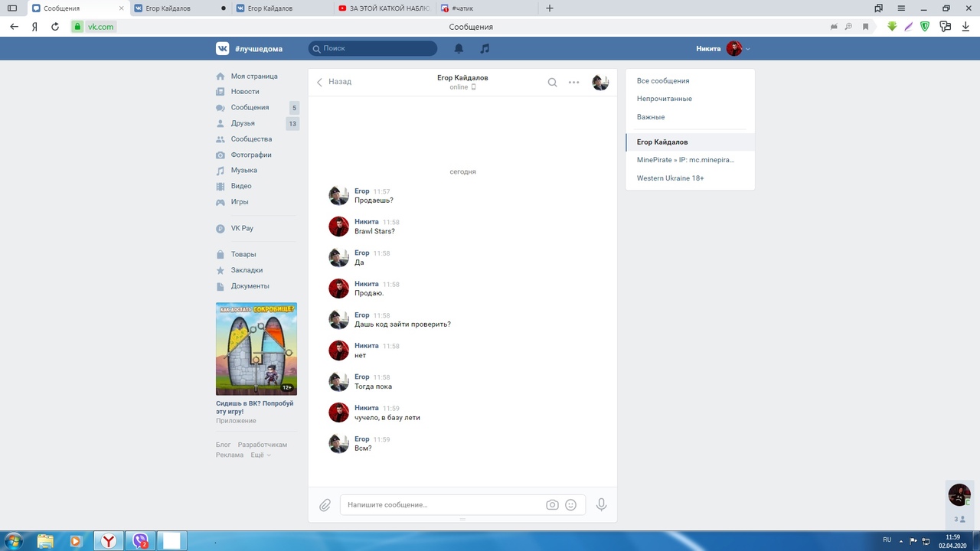The image size is (980, 551).
Task: Open Viber from the Windows taskbar
Action: 140,541
